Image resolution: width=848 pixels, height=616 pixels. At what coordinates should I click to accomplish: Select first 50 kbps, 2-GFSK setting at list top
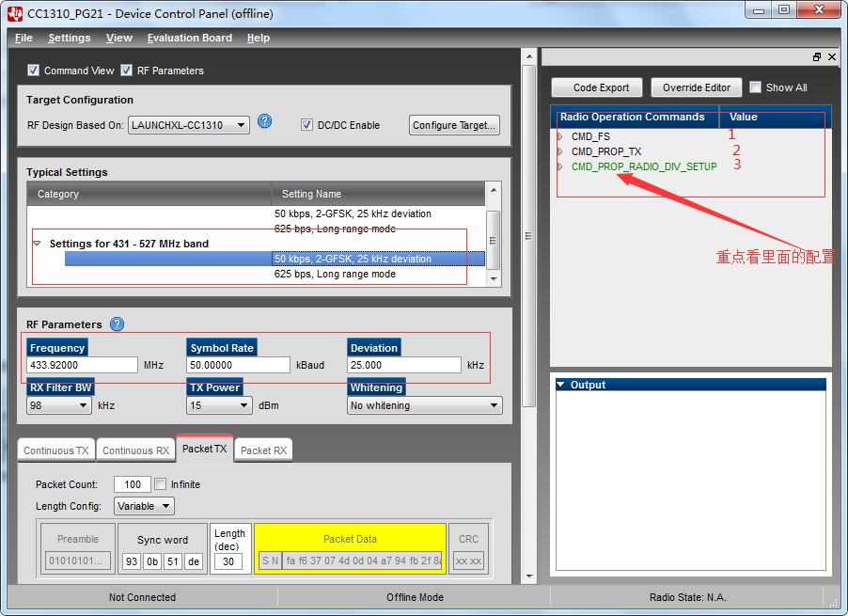point(353,213)
